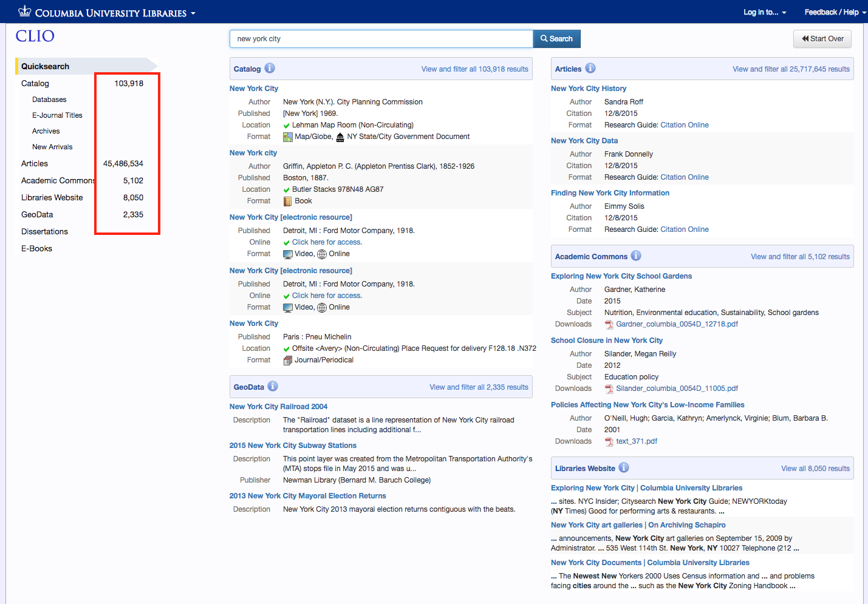Click the NY State/City Government Document icon

340,137
